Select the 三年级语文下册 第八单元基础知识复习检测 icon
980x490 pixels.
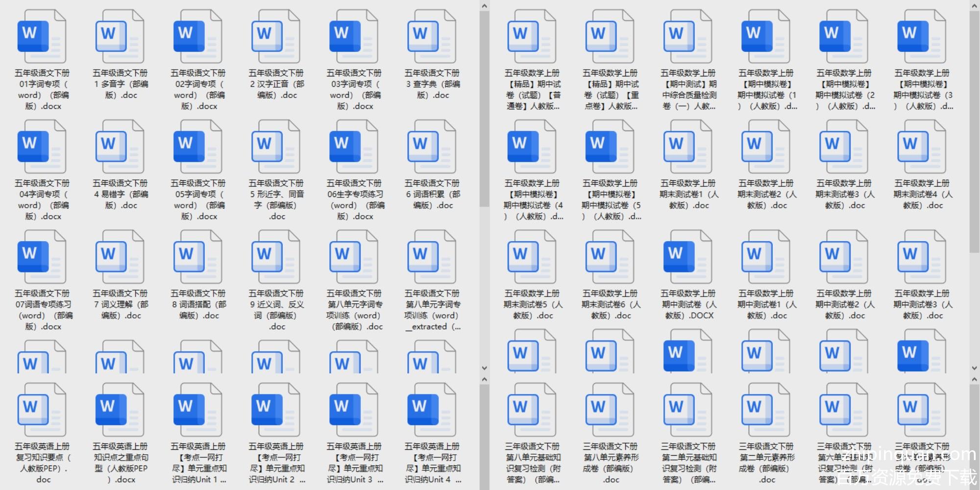pyautogui.click(x=532, y=410)
